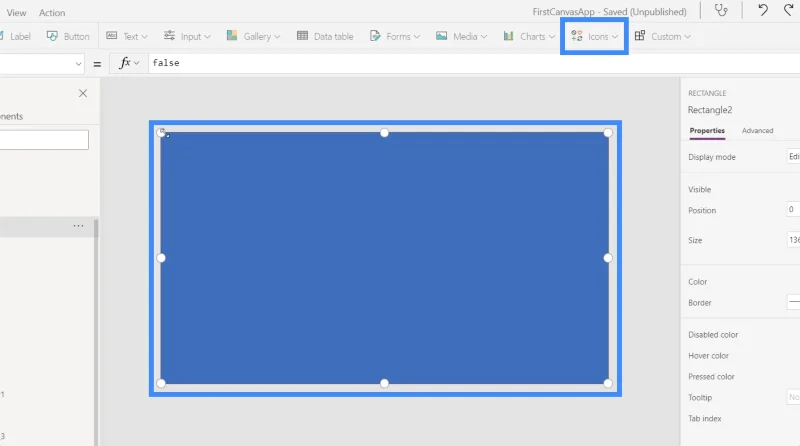This screenshot has height=446, width=800.
Task: Insert a Data table control
Action: [325, 36]
